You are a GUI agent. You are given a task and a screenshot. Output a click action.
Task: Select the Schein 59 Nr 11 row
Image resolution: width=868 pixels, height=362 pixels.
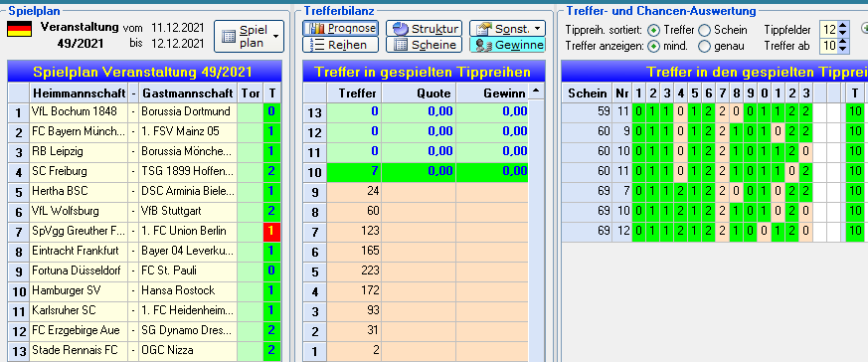(715, 113)
